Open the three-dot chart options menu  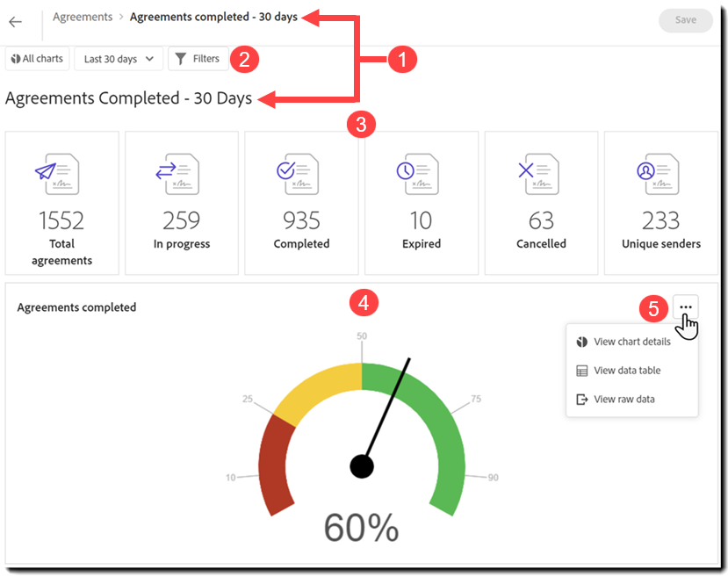(685, 307)
